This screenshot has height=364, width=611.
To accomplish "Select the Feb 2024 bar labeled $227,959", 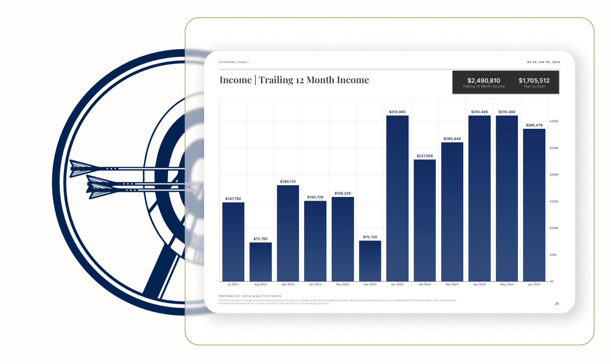I will tap(424, 220).
